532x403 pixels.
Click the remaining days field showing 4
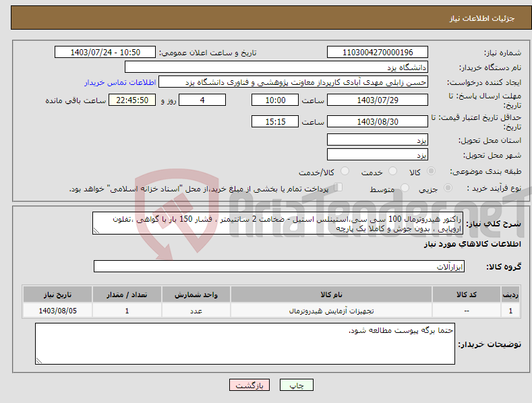point(202,100)
